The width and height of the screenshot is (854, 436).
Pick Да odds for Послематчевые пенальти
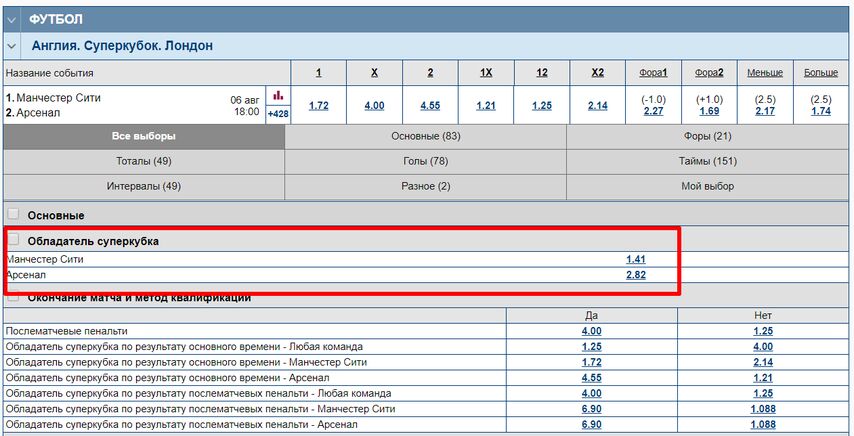click(x=591, y=331)
